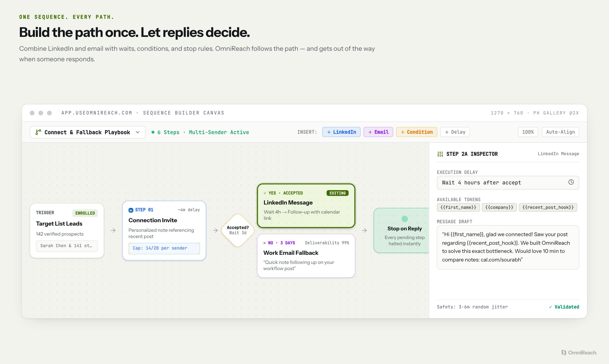This screenshot has width=609, height=364.
Task: Add a Delay step
Action: pyautogui.click(x=455, y=132)
